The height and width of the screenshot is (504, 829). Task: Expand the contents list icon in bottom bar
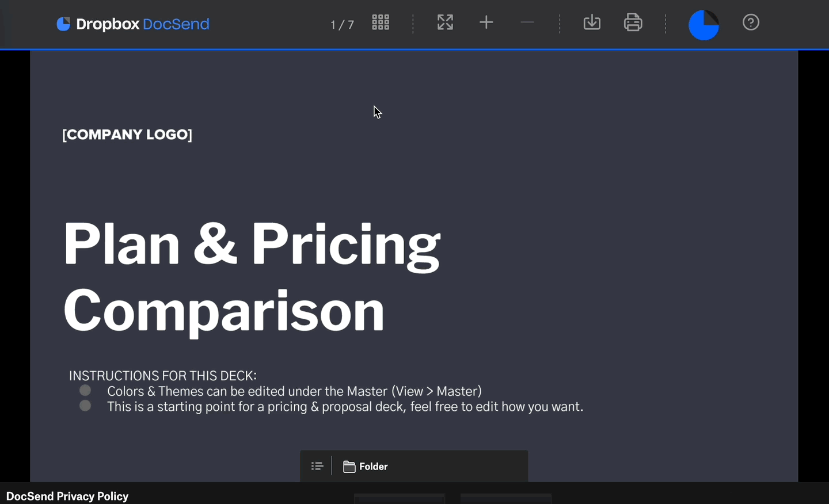pos(317,466)
